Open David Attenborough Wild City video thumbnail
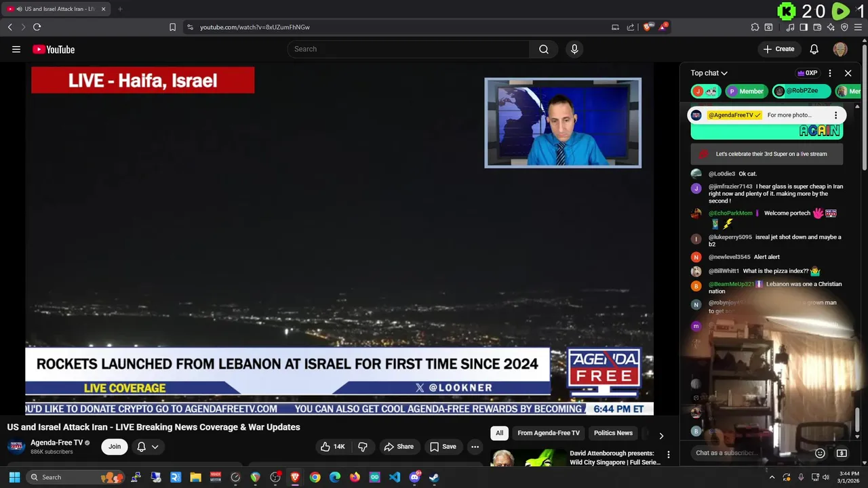This screenshot has width=868, height=488. pos(528,457)
